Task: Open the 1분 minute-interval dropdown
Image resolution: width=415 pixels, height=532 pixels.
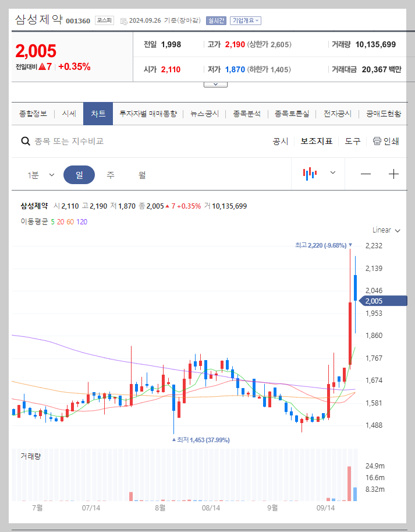Action: click(41, 174)
